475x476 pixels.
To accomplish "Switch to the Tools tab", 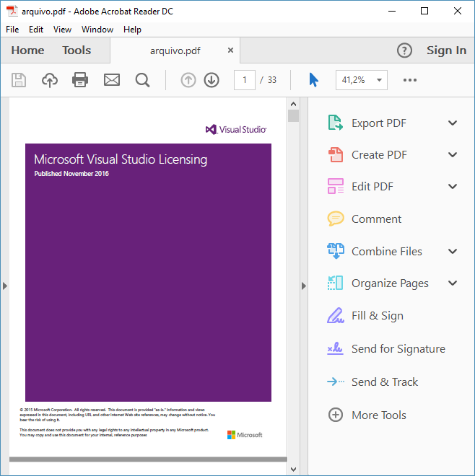I will coord(77,50).
